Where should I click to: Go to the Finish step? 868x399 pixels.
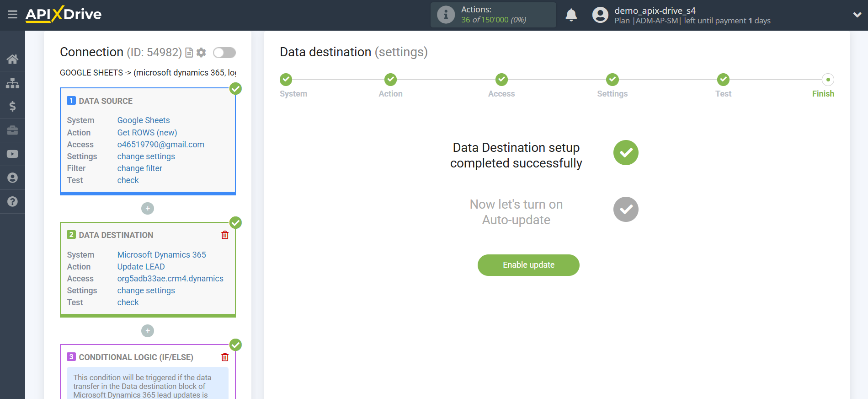[x=828, y=80]
